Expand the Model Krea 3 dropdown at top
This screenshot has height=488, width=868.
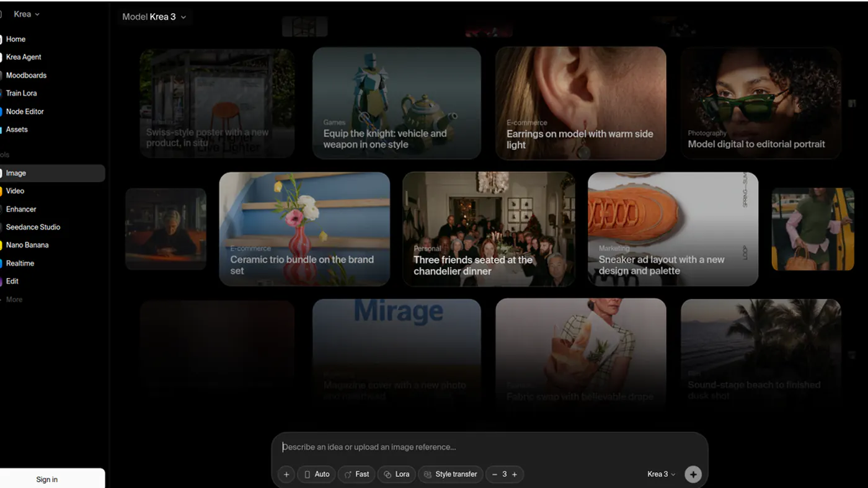tap(154, 17)
